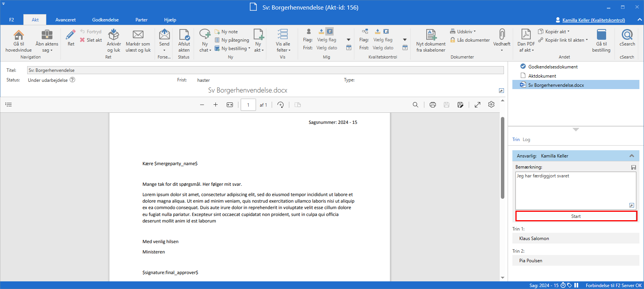
Task: Expand the Dan PDF af akt dropdown
Action: coord(527,50)
